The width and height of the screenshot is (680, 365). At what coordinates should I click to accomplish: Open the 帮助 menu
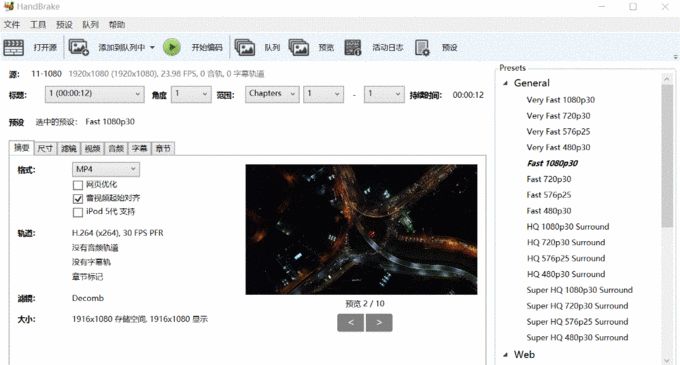(117, 25)
